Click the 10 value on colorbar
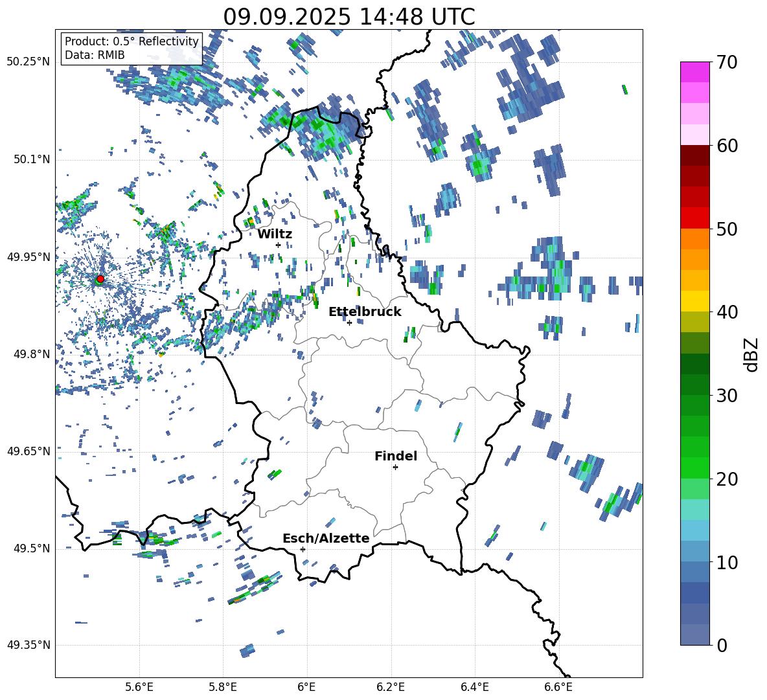Viewport: 767px width, 700px height. click(727, 563)
